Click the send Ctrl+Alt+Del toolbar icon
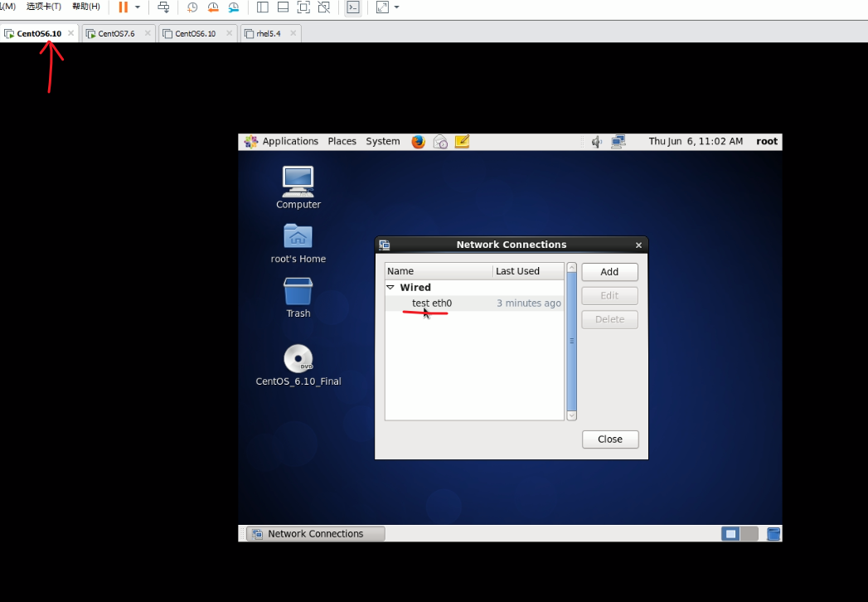 pos(163,7)
